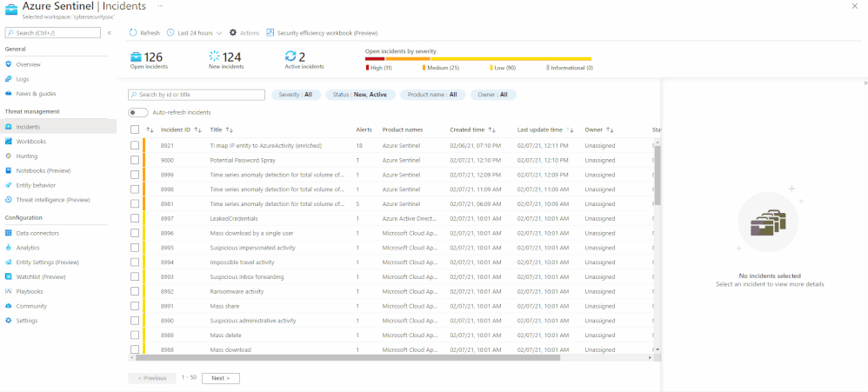Open the Owner : All filter
Image resolution: width=868 pixels, height=392 pixels.
click(492, 95)
